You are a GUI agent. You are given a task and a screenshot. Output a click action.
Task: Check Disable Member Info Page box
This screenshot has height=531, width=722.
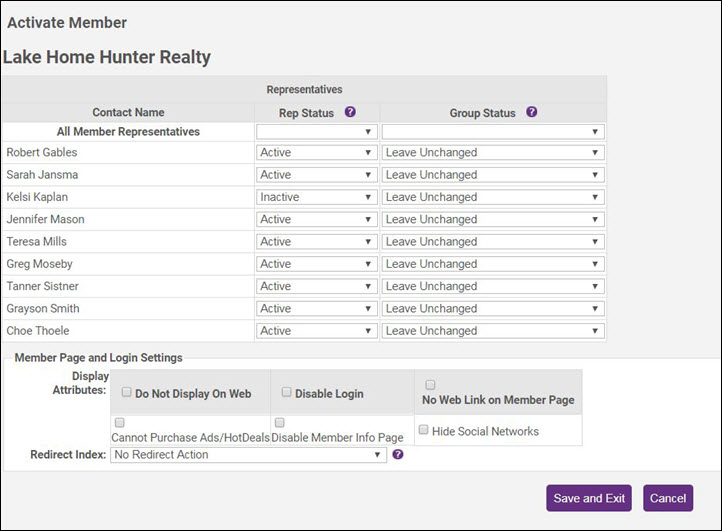tap(280, 423)
